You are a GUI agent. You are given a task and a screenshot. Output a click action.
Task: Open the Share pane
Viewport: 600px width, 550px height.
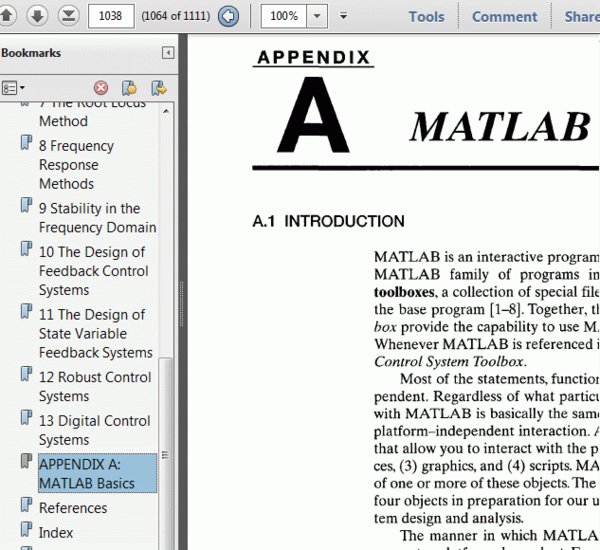tap(582, 16)
